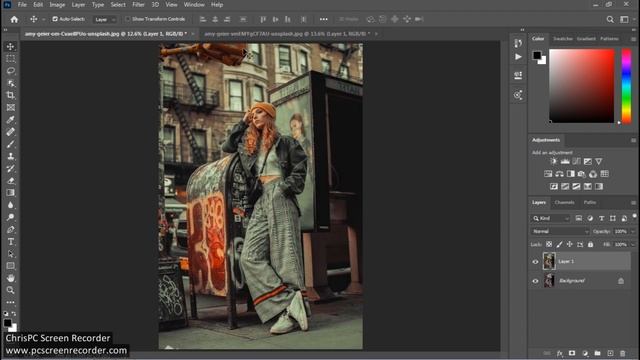Click inside the red color picker field
The width and height of the screenshot is (640, 360).
click(x=582, y=86)
